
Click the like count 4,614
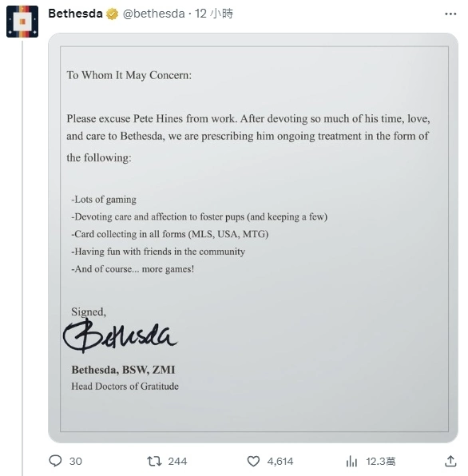click(280, 462)
